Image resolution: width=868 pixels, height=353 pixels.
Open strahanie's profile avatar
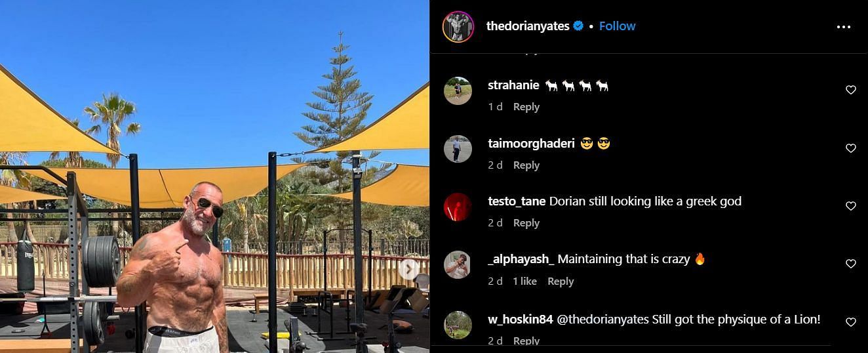click(x=458, y=91)
